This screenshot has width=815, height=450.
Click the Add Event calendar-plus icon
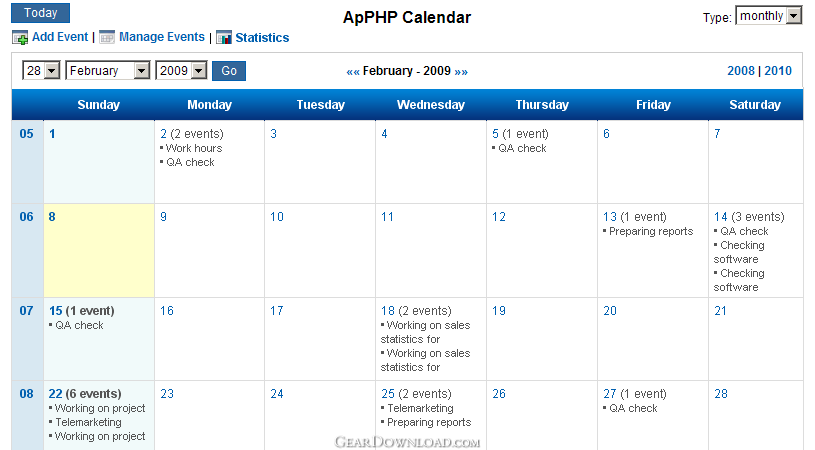pyautogui.click(x=20, y=38)
